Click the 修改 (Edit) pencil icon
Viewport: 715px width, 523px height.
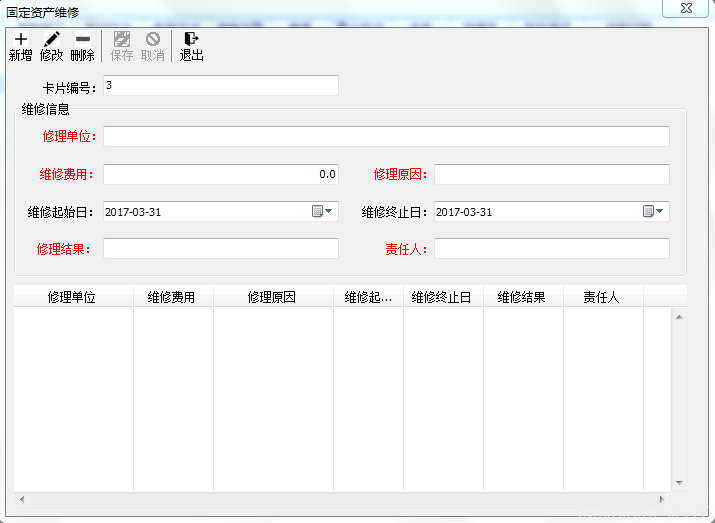click(52, 40)
